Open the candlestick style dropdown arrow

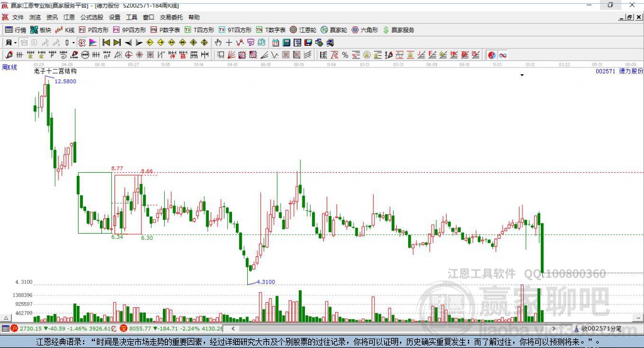coord(73,43)
